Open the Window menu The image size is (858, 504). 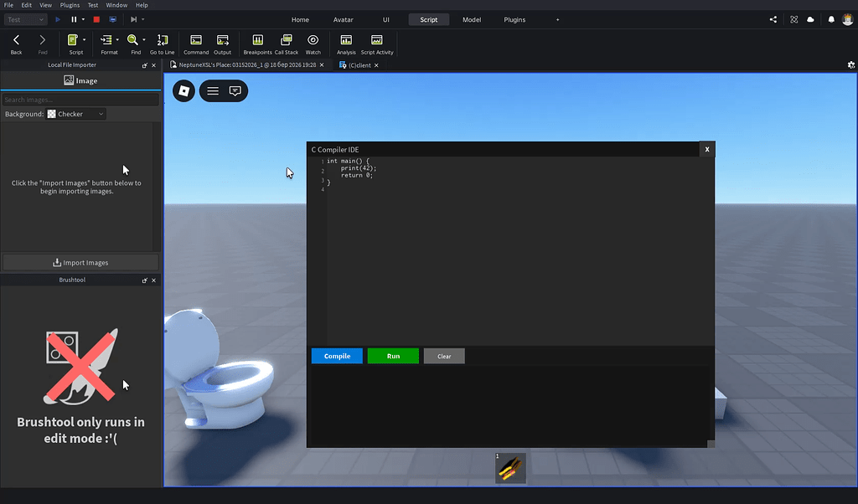point(116,5)
